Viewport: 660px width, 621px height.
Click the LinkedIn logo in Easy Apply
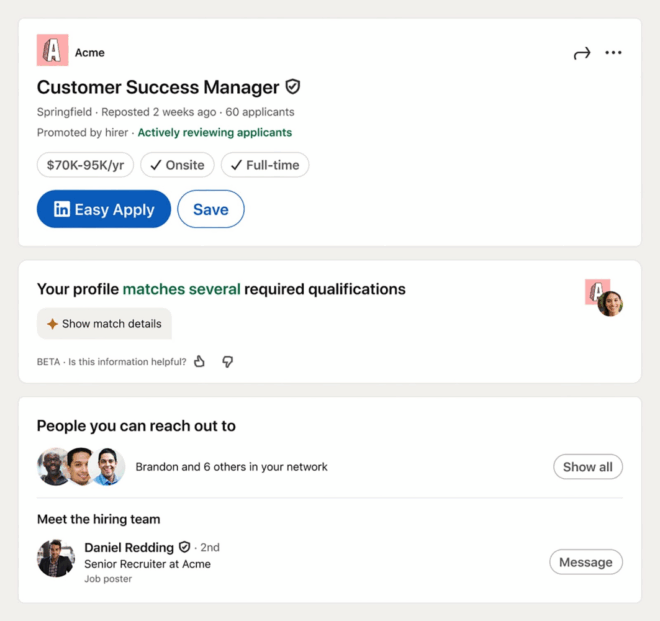point(61,209)
